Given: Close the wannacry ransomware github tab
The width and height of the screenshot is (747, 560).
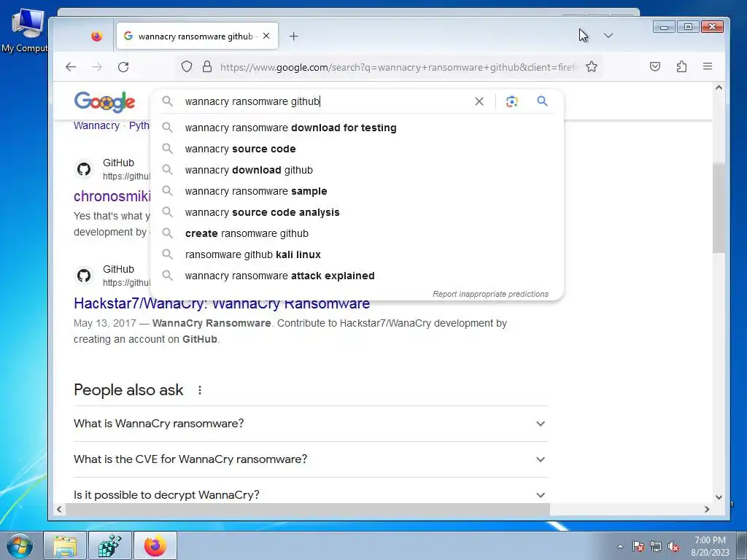Looking at the screenshot, I should (x=266, y=36).
